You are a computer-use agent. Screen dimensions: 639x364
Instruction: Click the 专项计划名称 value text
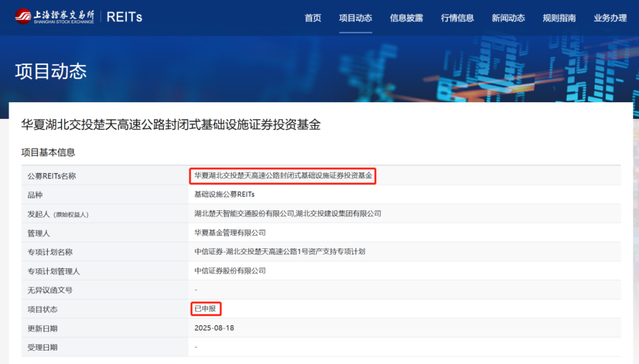(280, 252)
